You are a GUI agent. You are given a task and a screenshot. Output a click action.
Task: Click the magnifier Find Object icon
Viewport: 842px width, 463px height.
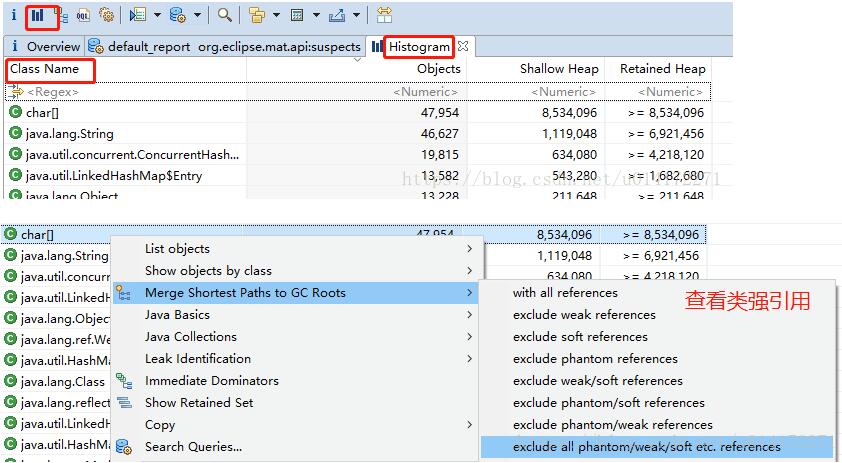[225, 15]
